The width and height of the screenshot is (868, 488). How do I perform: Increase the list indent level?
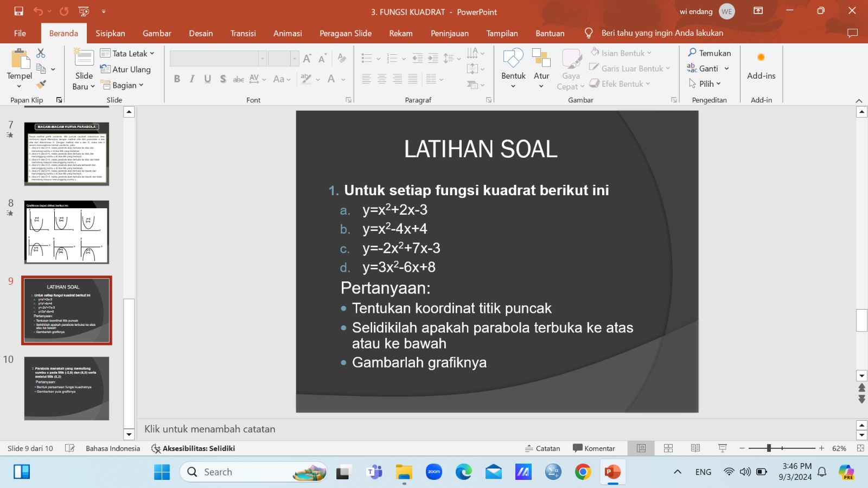tap(433, 58)
